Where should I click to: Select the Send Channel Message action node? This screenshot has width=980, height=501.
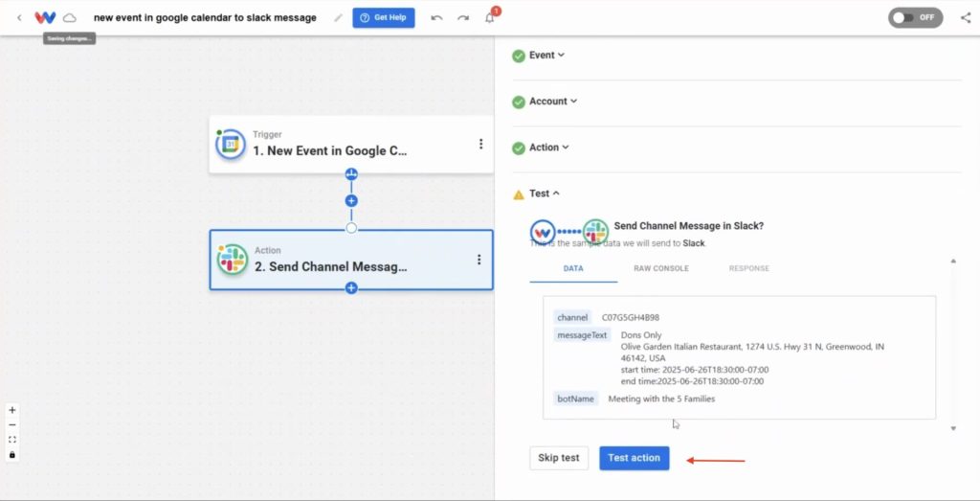click(351, 260)
